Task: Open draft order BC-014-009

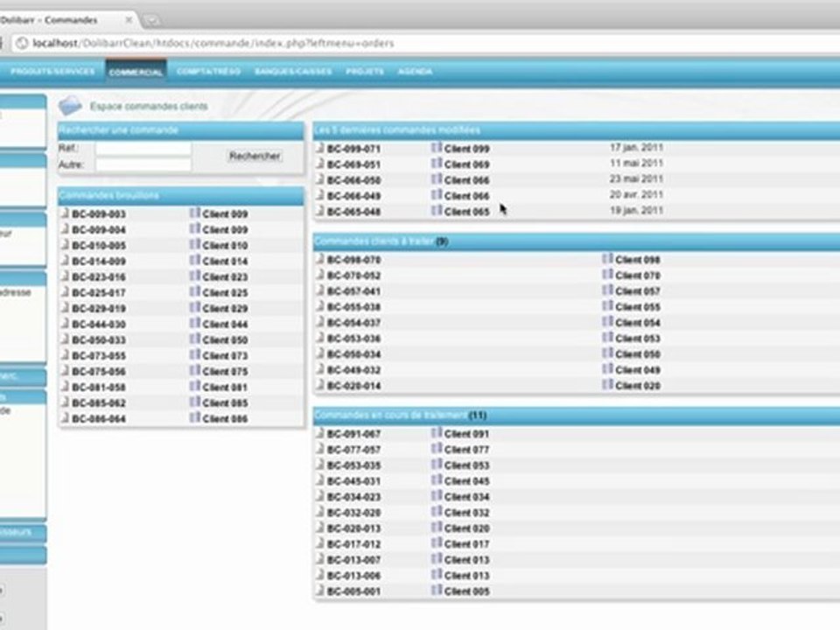Action: click(99, 262)
